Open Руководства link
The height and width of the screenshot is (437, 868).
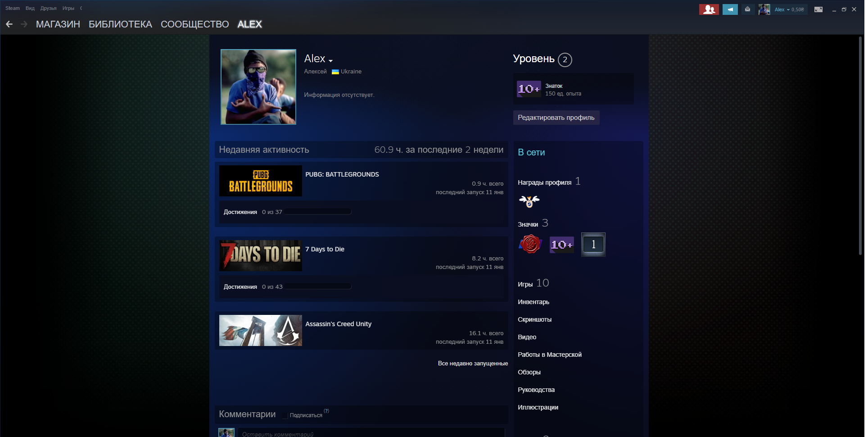coord(536,390)
